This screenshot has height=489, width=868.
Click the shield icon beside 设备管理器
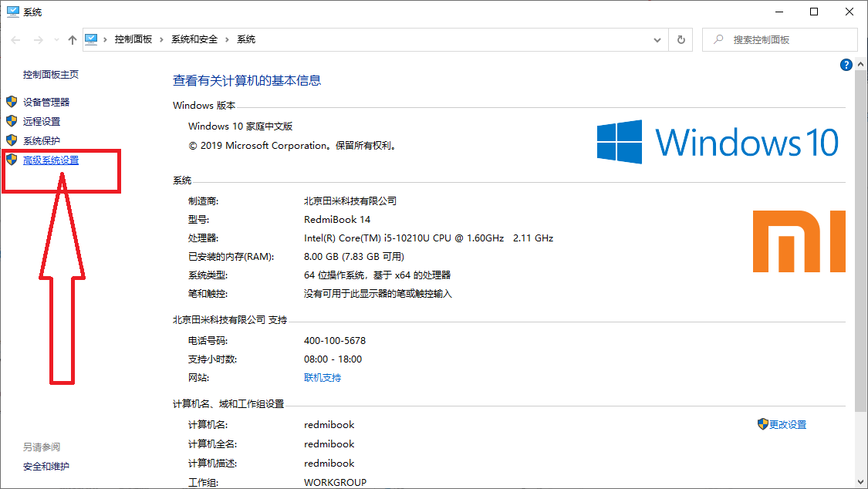coord(12,101)
